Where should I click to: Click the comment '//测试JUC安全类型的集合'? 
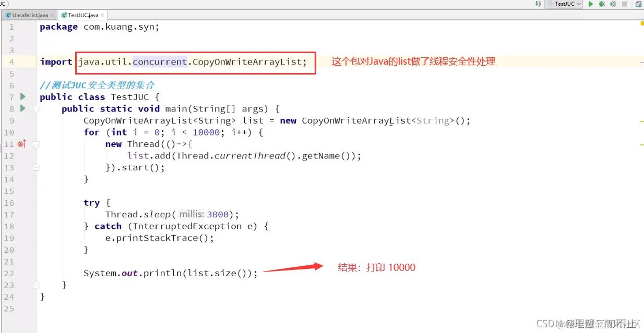click(x=97, y=85)
